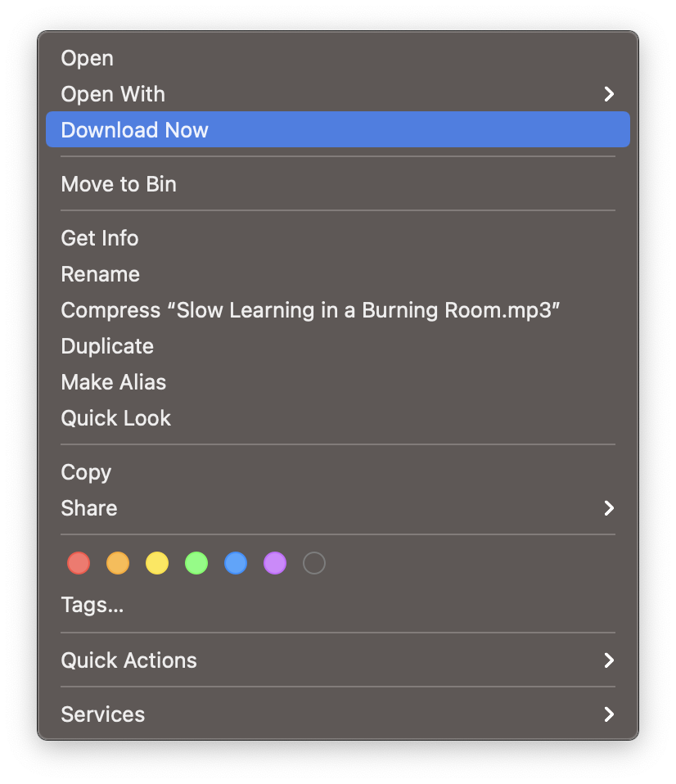The image size is (676, 784).
Task: Apply the orange tag color
Action: point(118,563)
